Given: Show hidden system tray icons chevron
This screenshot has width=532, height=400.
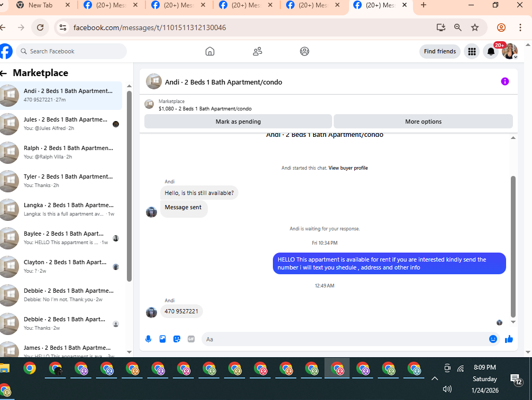Looking at the screenshot, I should pos(434,379).
